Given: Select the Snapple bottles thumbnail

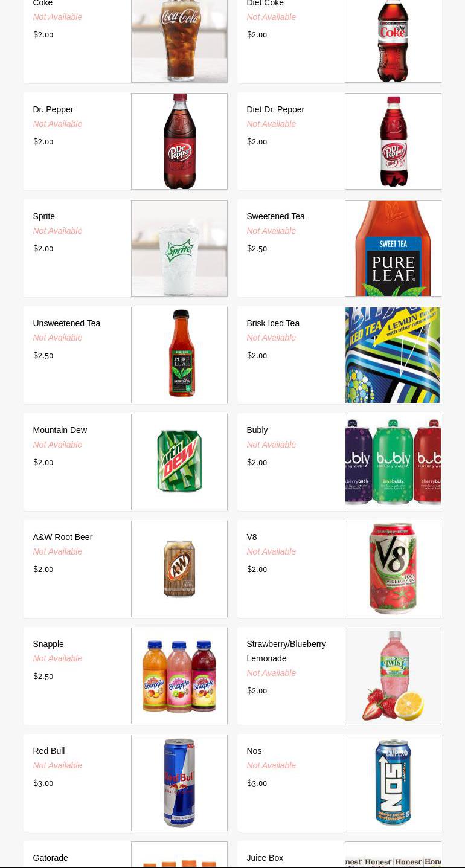Looking at the screenshot, I should [x=179, y=676].
